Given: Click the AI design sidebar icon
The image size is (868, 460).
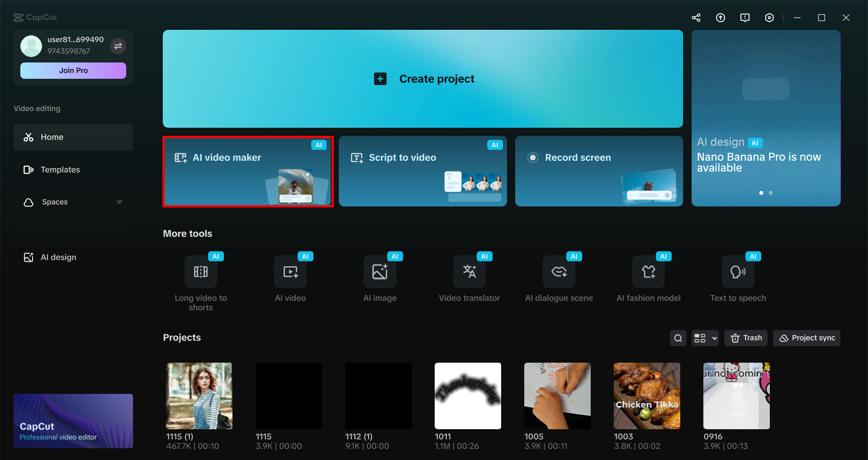Looking at the screenshot, I should pyautogui.click(x=28, y=257).
